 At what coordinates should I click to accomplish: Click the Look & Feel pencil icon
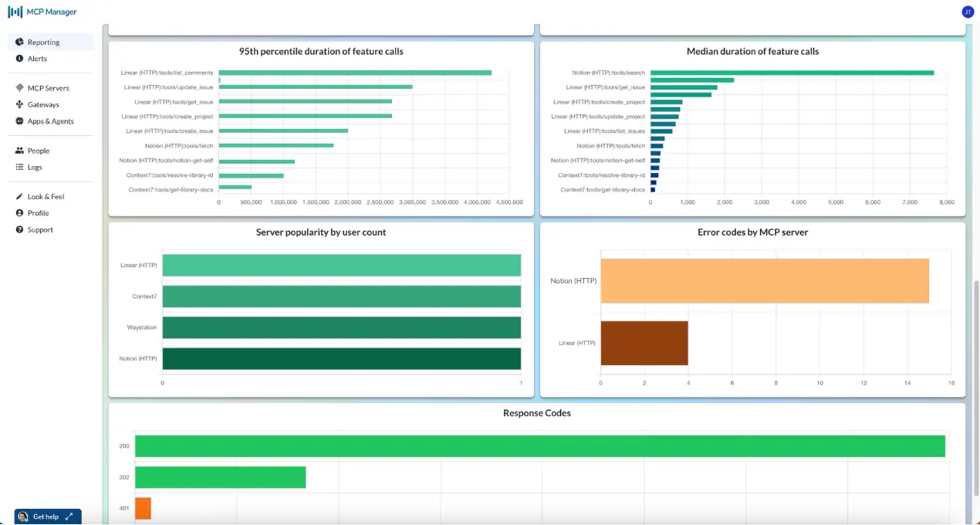click(19, 197)
